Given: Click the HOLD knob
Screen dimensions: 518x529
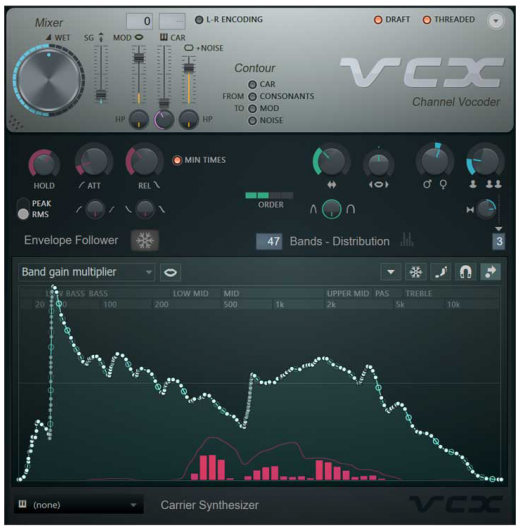Looking at the screenshot, I should (x=44, y=164).
